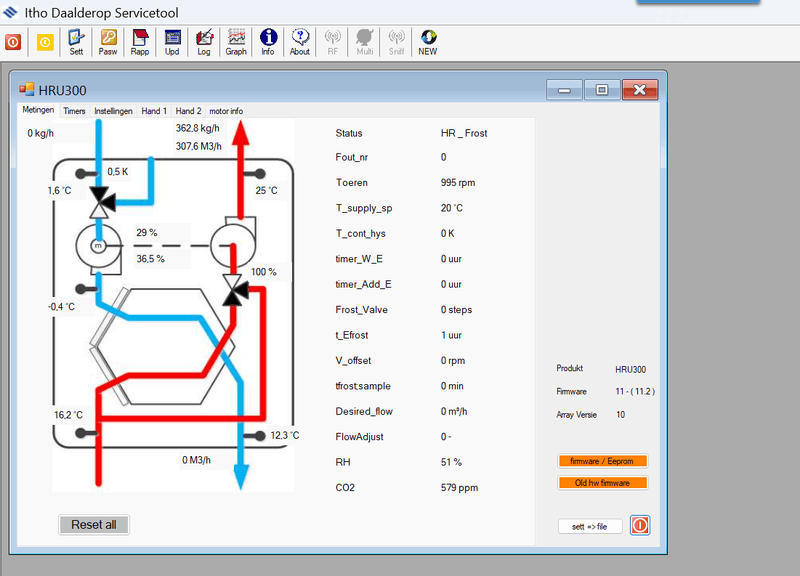
Task: Minimize the HRU300 window
Action: 564,90
